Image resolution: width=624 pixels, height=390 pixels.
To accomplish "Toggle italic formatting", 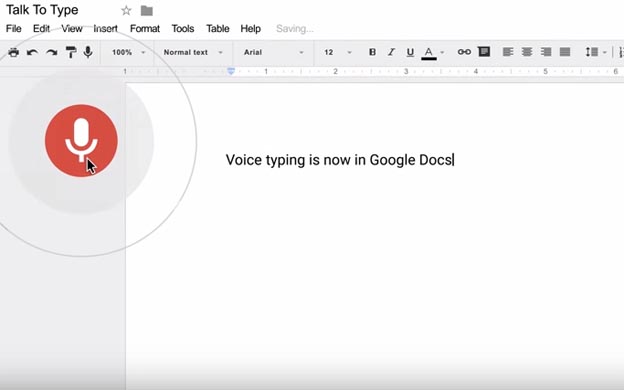I will (391, 52).
